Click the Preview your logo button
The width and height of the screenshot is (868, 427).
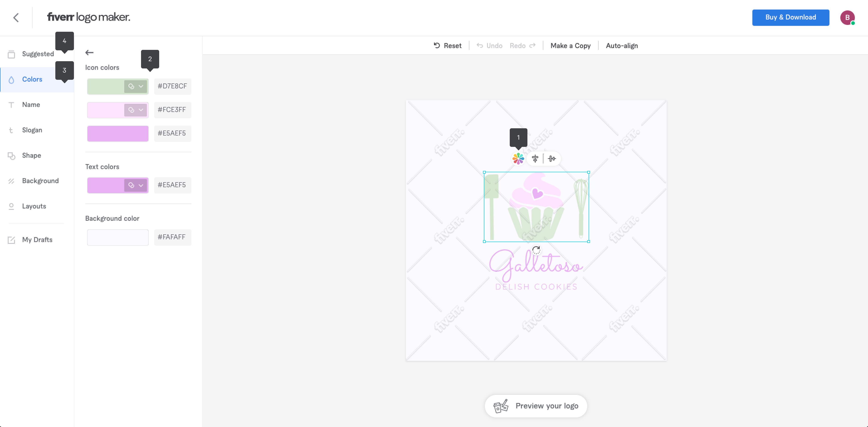(536, 406)
